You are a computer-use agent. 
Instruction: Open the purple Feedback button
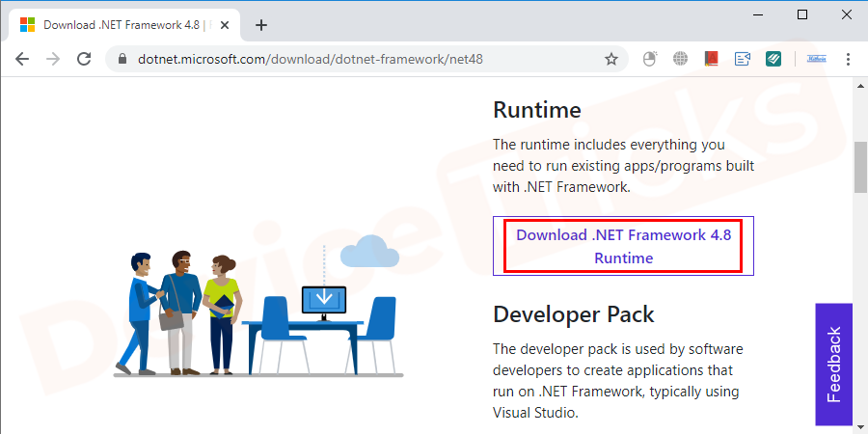click(x=833, y=365)
